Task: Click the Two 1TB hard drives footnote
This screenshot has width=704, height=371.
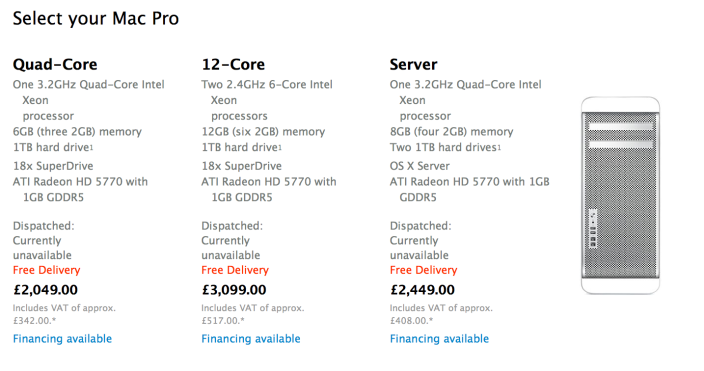Action: (x=499, y=146)
